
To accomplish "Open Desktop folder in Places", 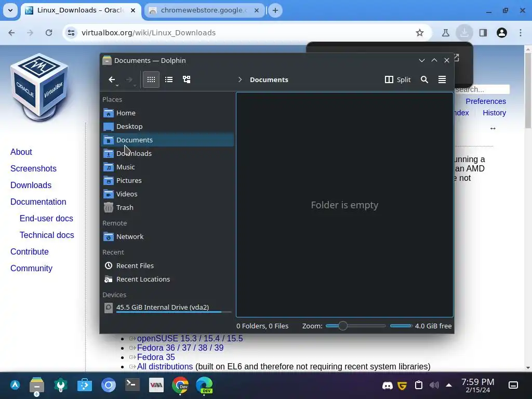I will click(x=167, y=126).
